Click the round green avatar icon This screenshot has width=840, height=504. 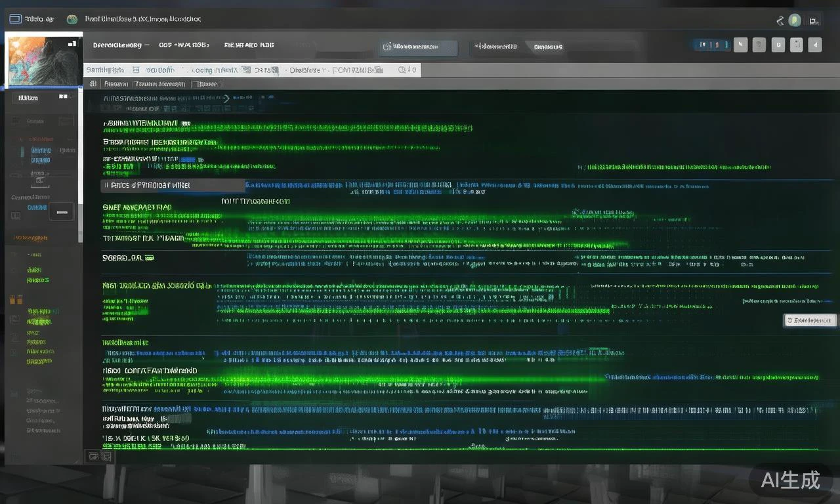click(x=795, y=20)
